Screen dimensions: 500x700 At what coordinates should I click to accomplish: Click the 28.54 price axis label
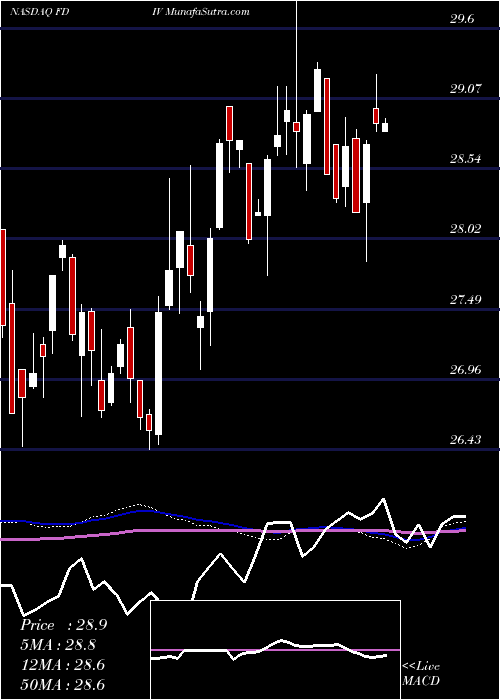(x=467, y=159)
